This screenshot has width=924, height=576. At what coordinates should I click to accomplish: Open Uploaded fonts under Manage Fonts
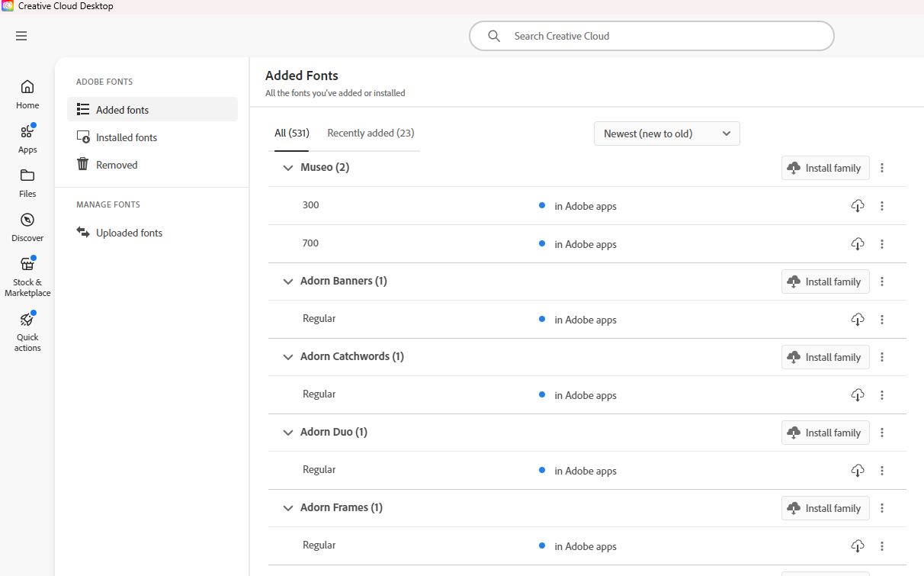pyautogui.click(x=129, y=233)
